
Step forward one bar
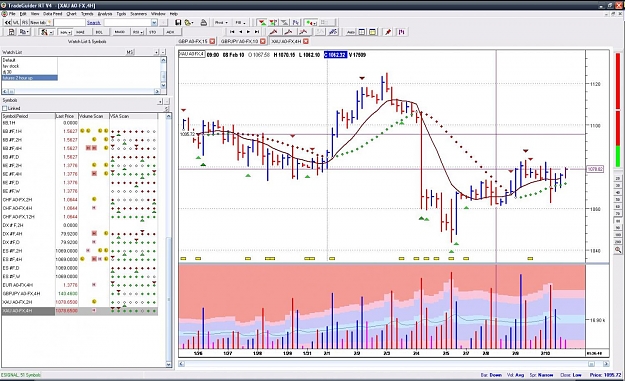pyautogui.click(x=248, y=32)
